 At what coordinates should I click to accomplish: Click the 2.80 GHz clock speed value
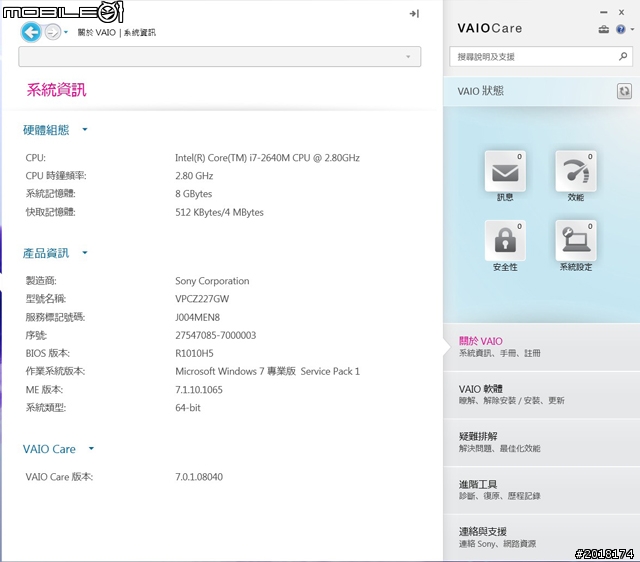pos(194,176)
